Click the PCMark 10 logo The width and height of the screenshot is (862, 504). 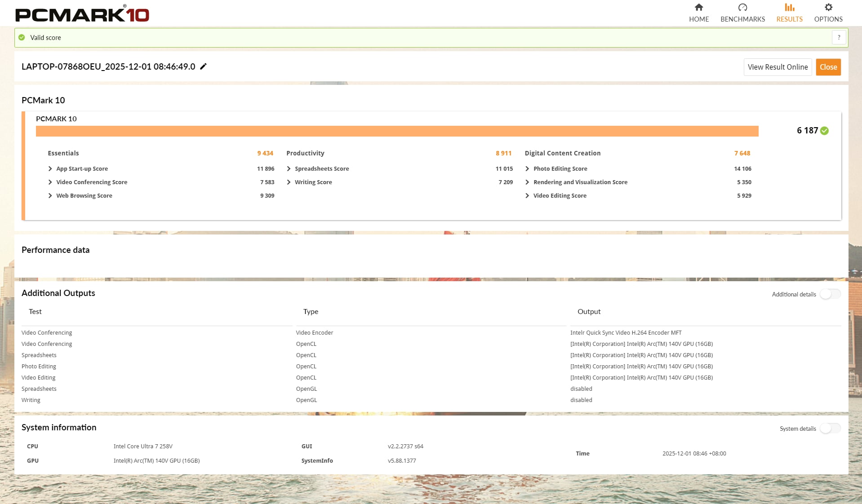82,13
